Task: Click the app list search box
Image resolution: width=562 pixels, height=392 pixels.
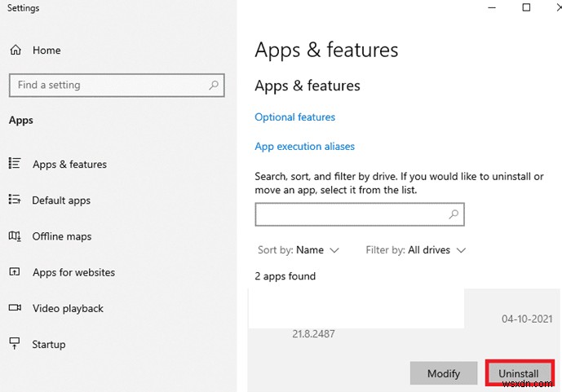Action: pyautogui.click(x=351, y=214)
